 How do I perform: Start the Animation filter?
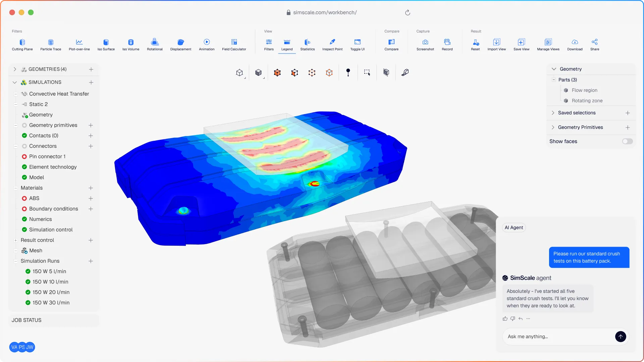click(x=207, y=45)
